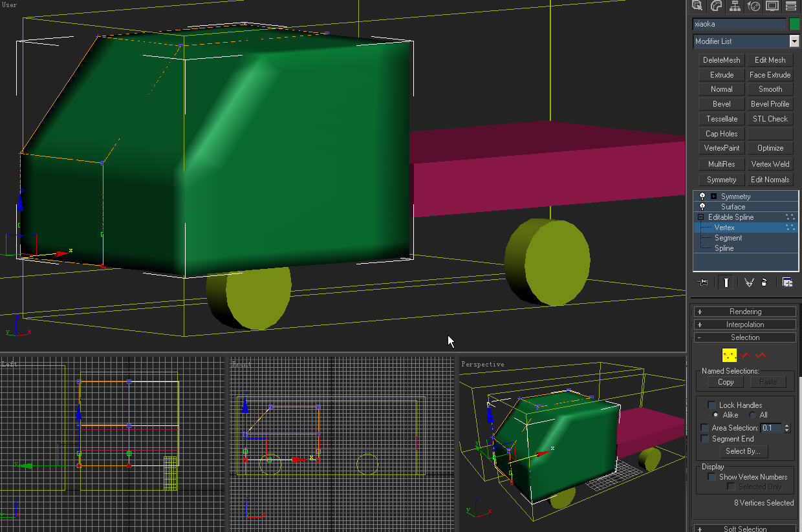This screenshot has width=802, height=532.
Task: Open Configure Modifier Sets icon
Action: [787, 282]
